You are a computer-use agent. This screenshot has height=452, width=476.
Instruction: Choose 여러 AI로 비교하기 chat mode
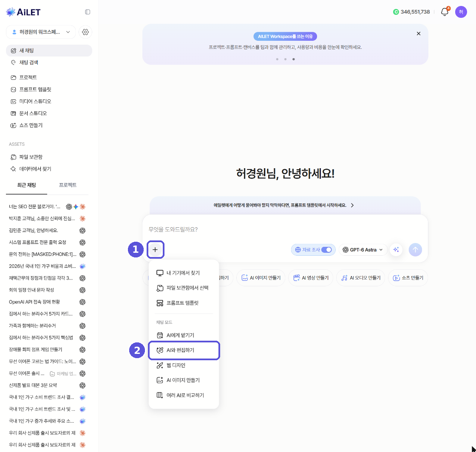coord(184,395)
